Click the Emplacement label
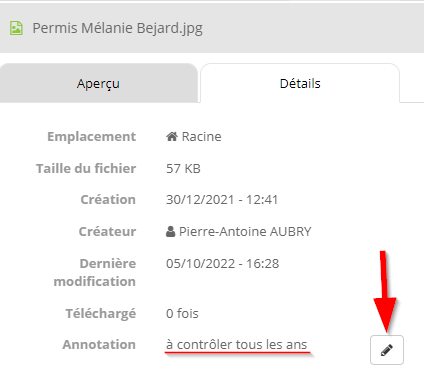Viewport: 424px width, 387px height. click(x=92, y=136)
